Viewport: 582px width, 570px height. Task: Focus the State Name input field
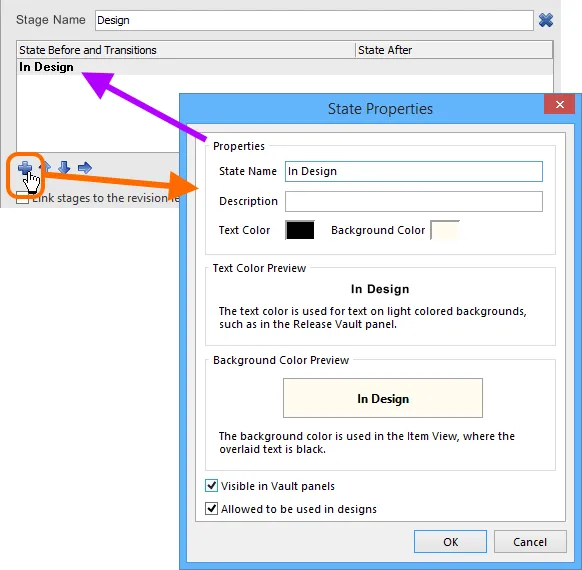414,171
